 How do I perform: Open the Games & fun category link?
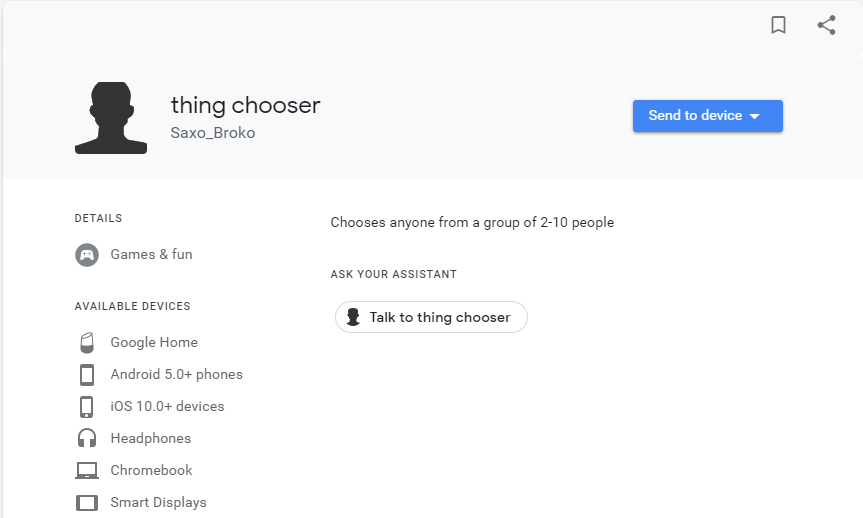click(x=151, y=254)
